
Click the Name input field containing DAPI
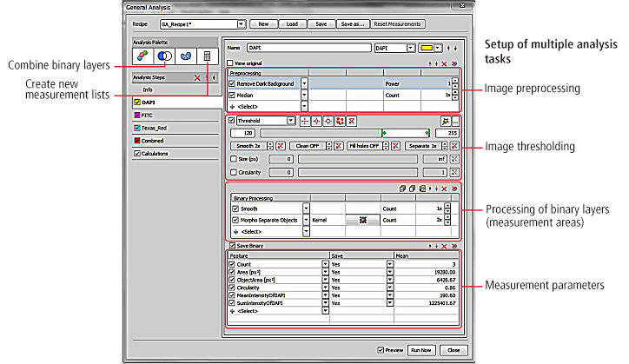(308, 49)
